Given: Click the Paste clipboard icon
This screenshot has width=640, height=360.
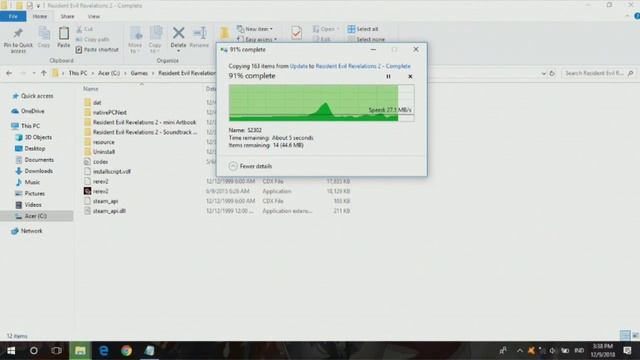Looking at the screenshot, I should click(64, 38).
